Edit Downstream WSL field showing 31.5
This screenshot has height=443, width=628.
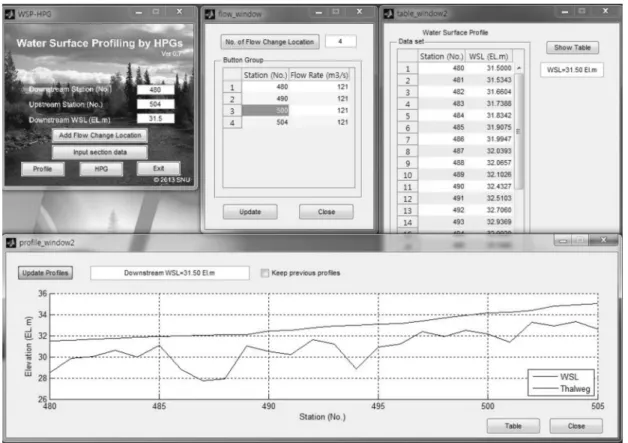[x=155, y=119]
